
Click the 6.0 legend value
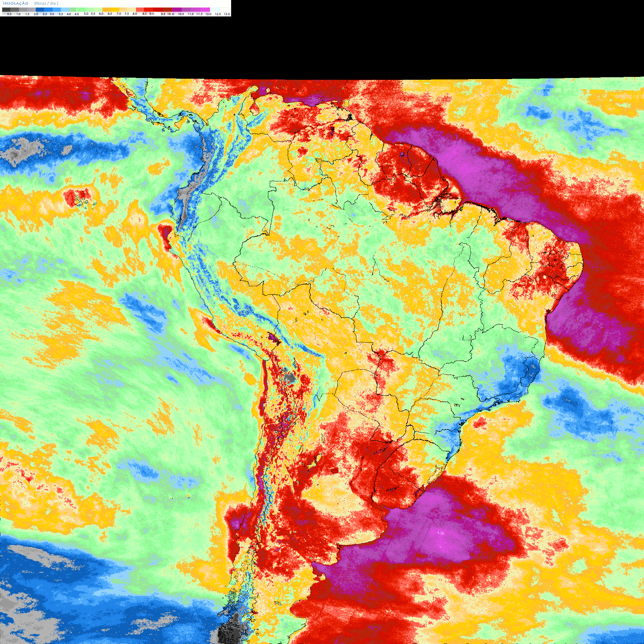pos(101,14)
